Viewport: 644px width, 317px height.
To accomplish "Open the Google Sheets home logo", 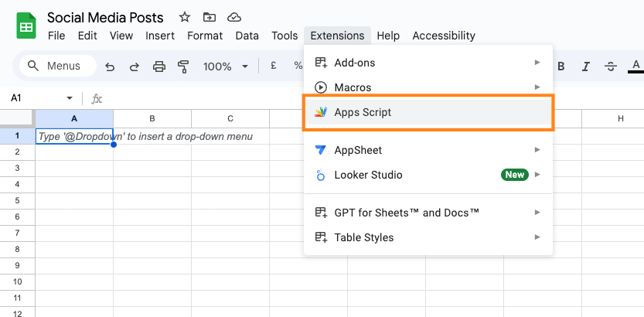I will click(26, 26).
